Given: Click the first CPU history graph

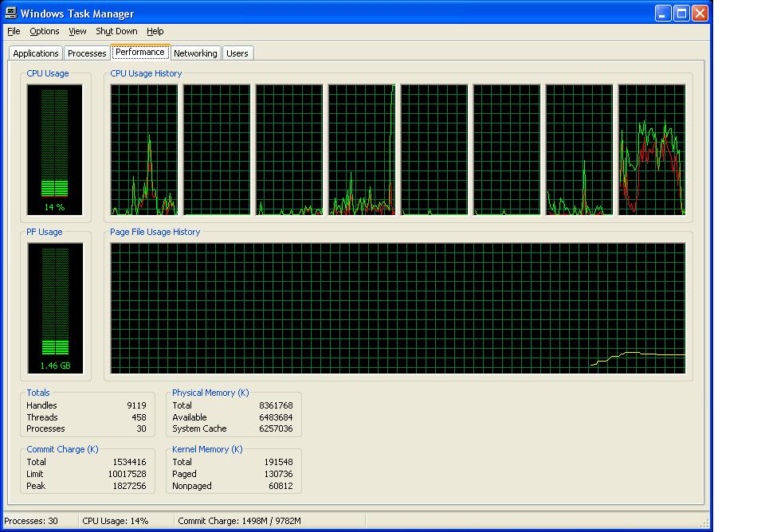Looking at the screenshot, I should click(144, 150).
